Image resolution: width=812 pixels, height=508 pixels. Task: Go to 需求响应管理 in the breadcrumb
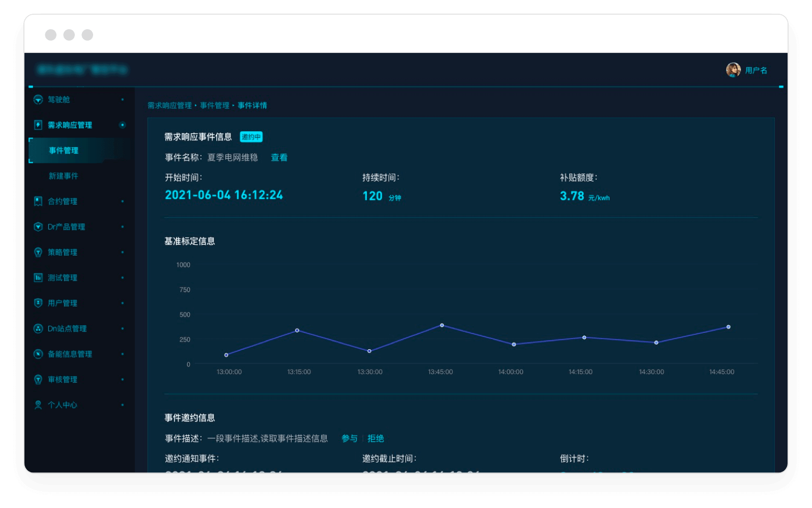169,105
